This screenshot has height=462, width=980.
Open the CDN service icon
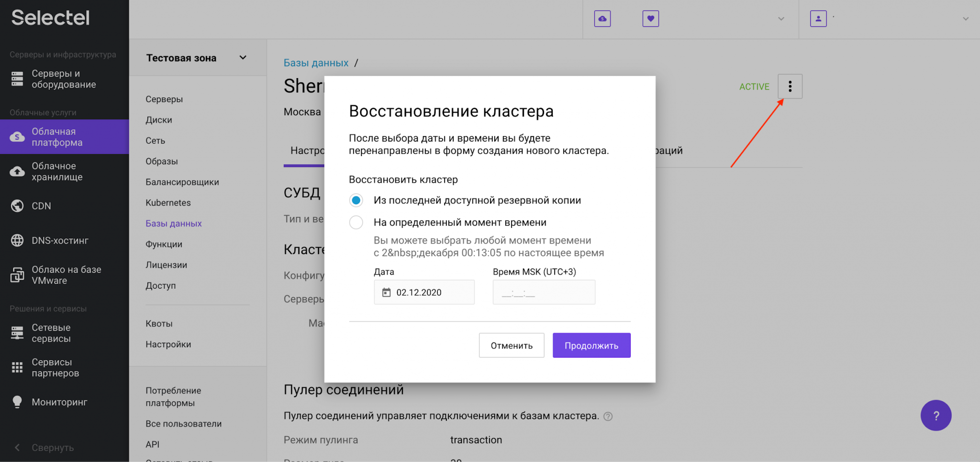(x=17, y=205)
